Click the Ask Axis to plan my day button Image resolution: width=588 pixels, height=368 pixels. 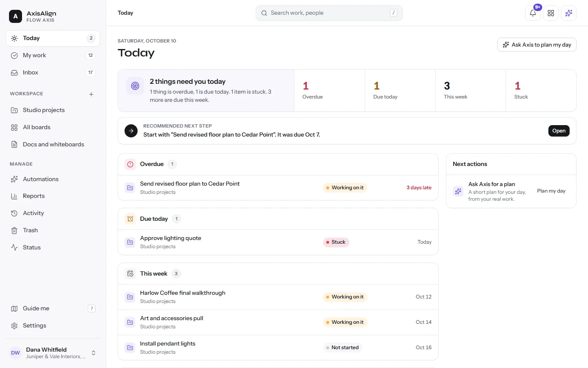(x=537, y=45)
